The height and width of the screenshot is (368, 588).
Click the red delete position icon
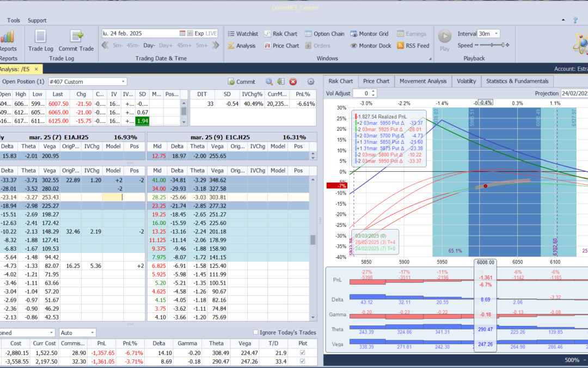click(293, 81)
